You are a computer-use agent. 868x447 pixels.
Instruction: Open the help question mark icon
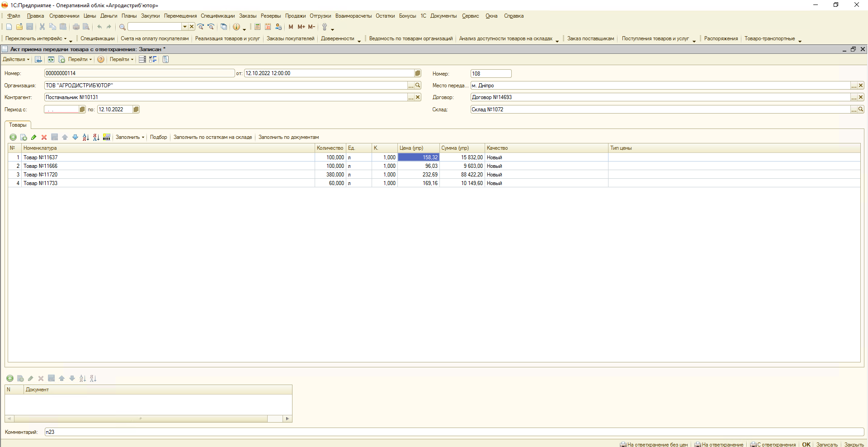pos(101,60)
